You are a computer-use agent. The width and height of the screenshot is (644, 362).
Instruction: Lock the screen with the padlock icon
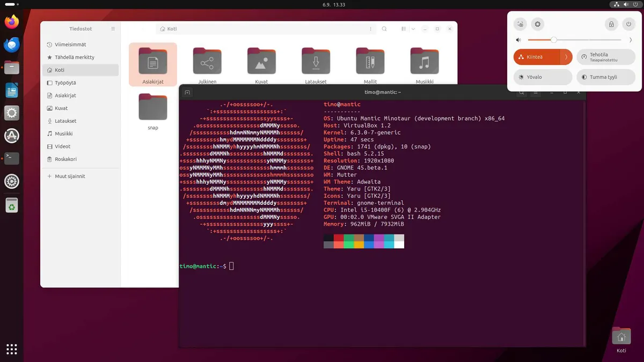[x=611, y=24]
